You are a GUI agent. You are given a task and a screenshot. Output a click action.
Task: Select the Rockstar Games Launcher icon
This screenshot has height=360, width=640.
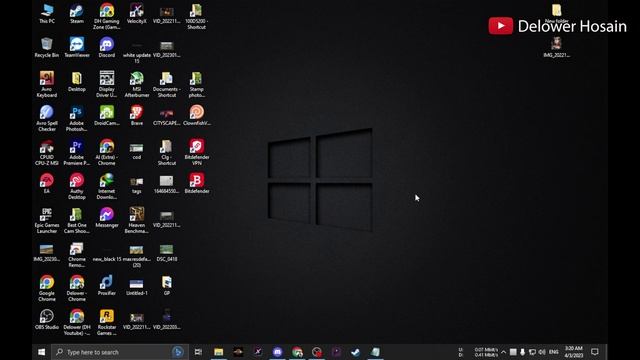tap(107, 322)
